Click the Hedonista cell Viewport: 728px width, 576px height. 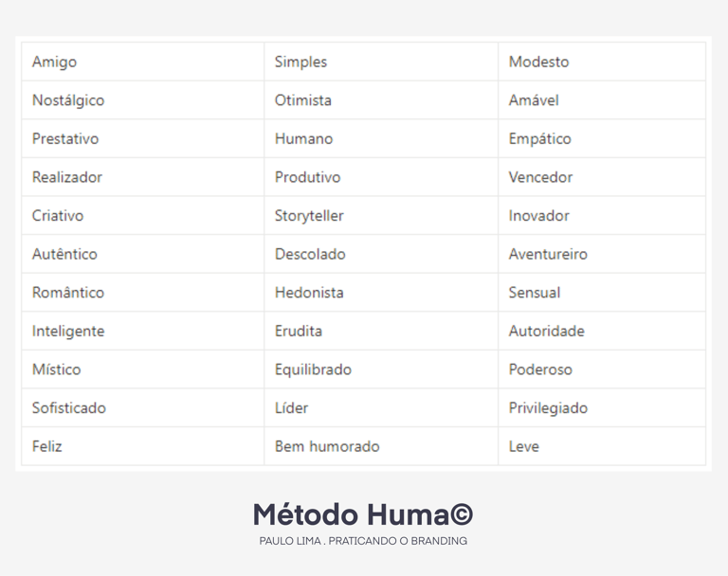(x=309, y=293)
